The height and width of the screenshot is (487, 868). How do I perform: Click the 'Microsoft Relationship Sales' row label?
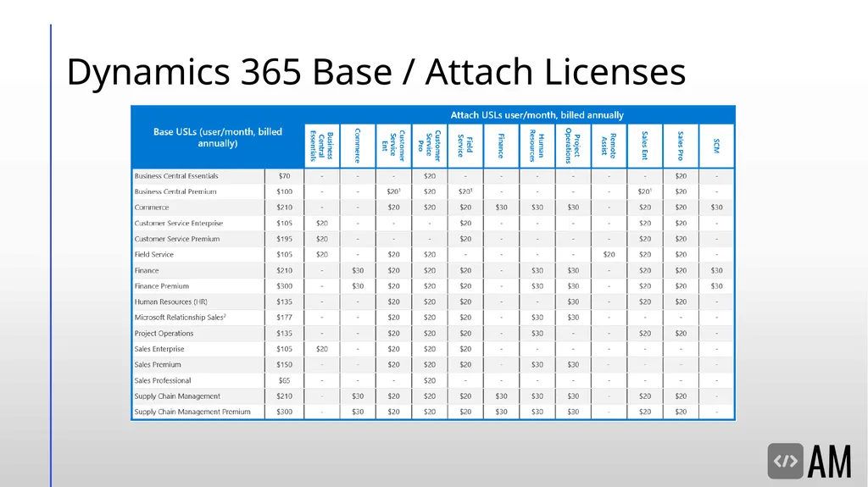click(180, 318)
